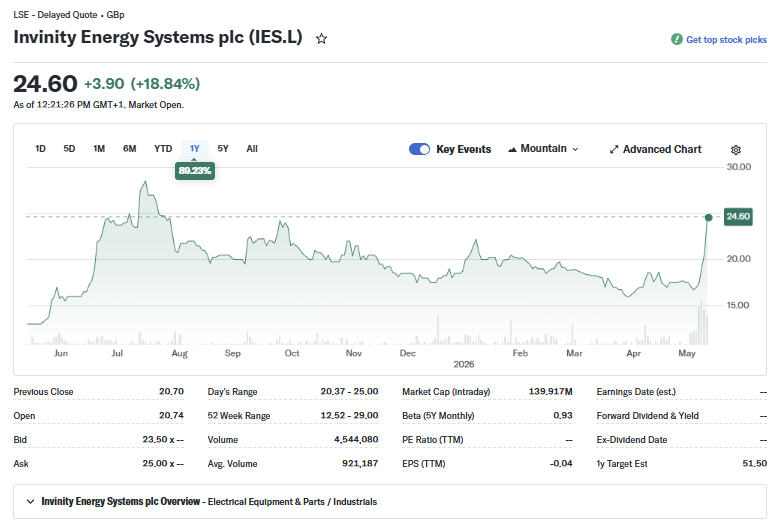Show All-time chart range
This screenshot has height=522, width=779.
[252, 149]
